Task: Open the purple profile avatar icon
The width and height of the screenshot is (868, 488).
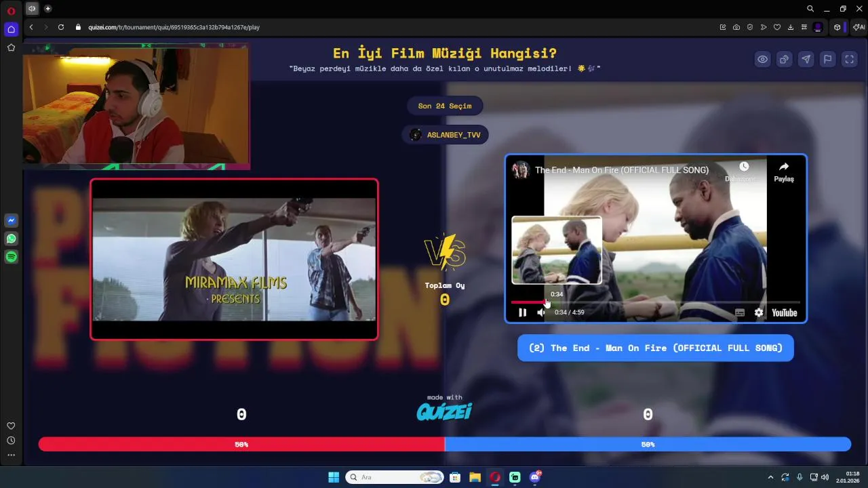Action: tap(818, 27)
